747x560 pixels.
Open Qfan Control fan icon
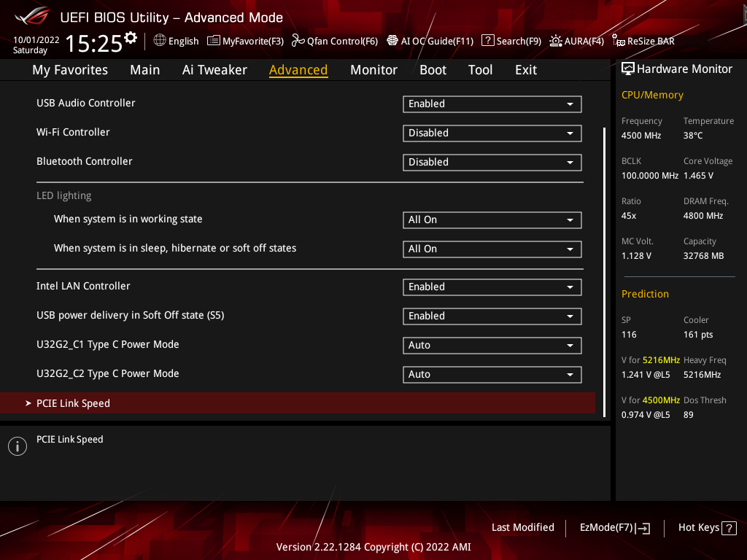point(298,41)
